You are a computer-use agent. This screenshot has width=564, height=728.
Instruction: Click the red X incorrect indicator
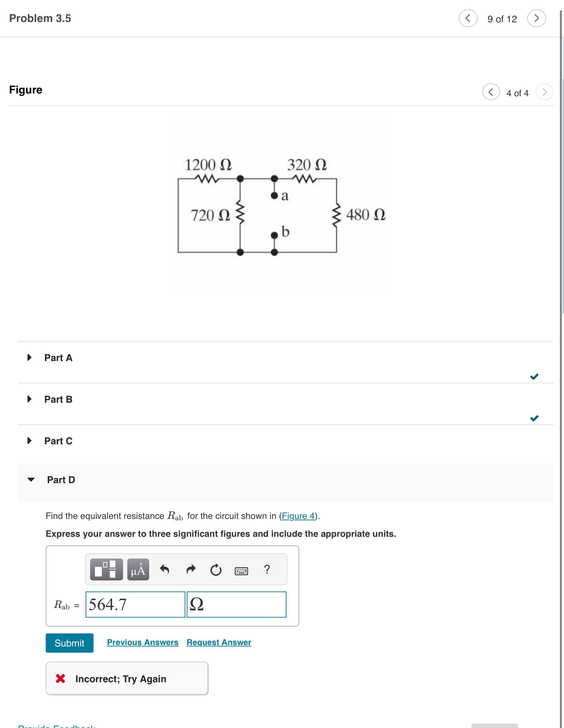coord(61,678)
